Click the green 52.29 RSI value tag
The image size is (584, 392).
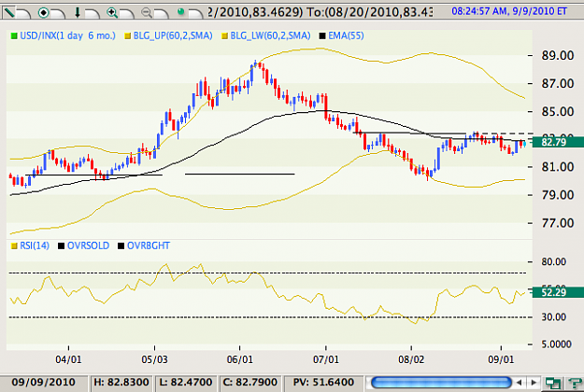558,292
